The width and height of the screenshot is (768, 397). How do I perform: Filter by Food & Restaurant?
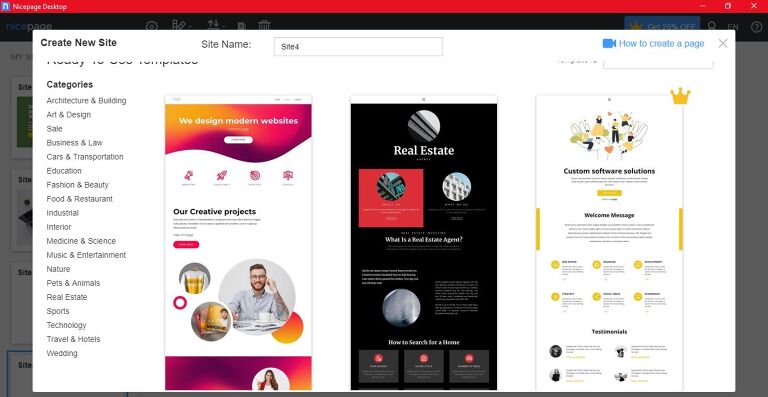pyautogui.click(x=79, y=199)
